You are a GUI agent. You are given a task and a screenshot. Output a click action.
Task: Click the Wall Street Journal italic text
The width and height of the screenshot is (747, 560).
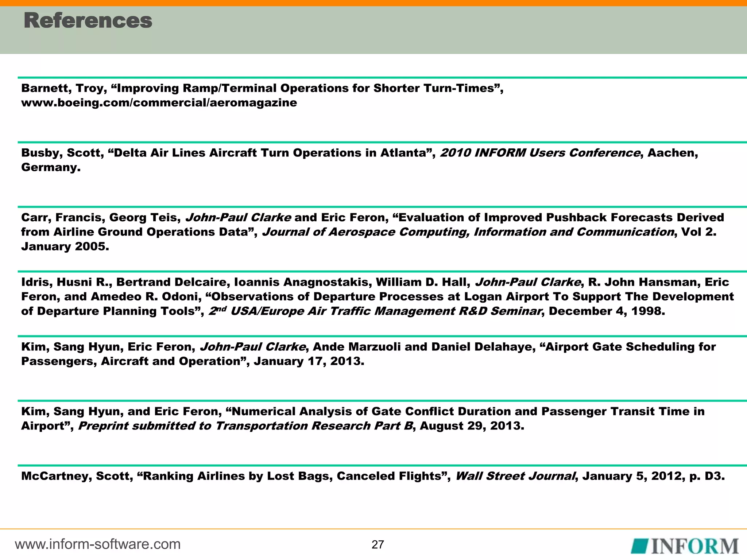coord(515,476)
